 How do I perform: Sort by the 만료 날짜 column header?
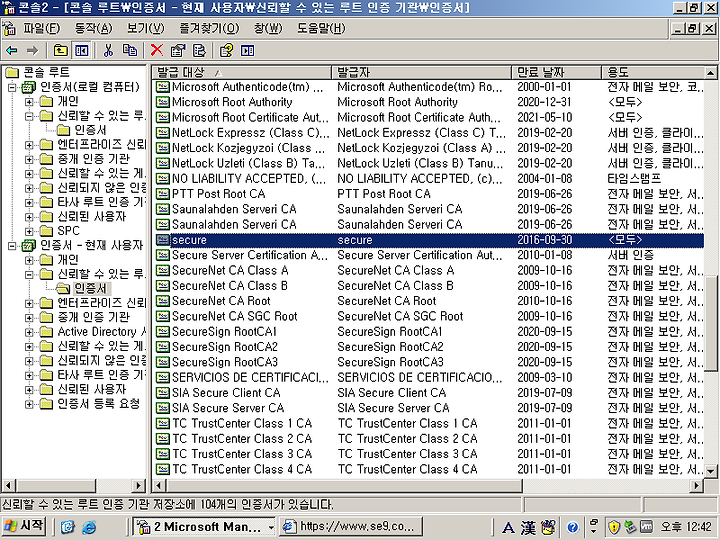point(557,72)
